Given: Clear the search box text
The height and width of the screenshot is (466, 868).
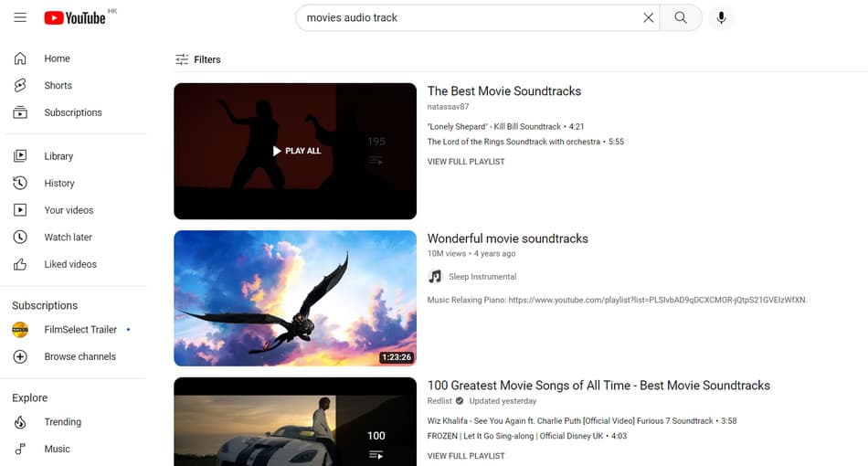Looking at the screenshot, I should click(649, 17).
